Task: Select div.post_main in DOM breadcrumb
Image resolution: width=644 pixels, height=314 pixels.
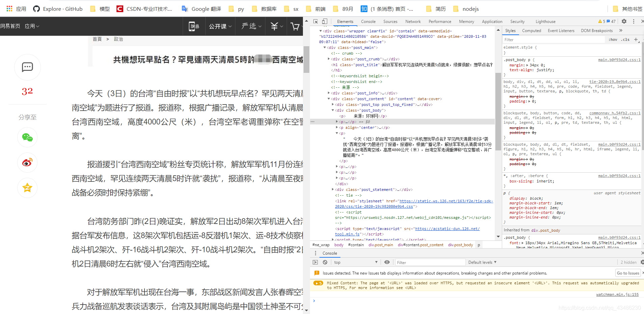Action: tap(381, 245)
